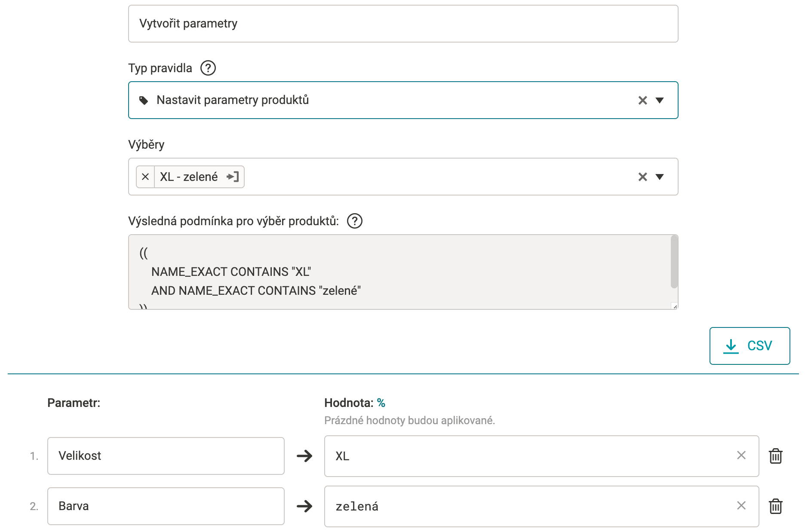Screen dimensions: 811x532
Task: Click the rule name field Vytvořit parametry
Action: click(x=403, y=24)
